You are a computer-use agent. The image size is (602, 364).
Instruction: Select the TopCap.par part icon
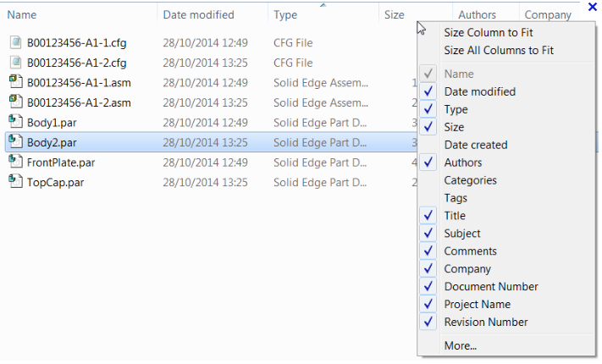coord(16,182)
